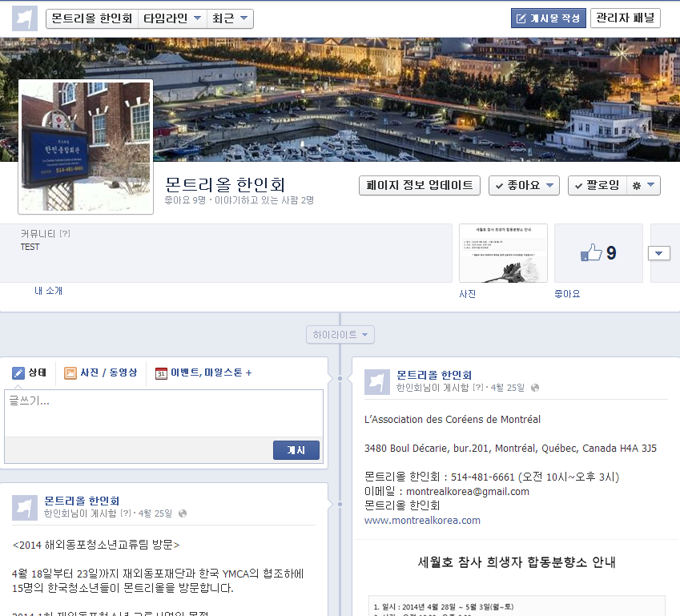
Task: Open the 몬트리올 한인회 page name button
Action: click(x=91, y=18)
